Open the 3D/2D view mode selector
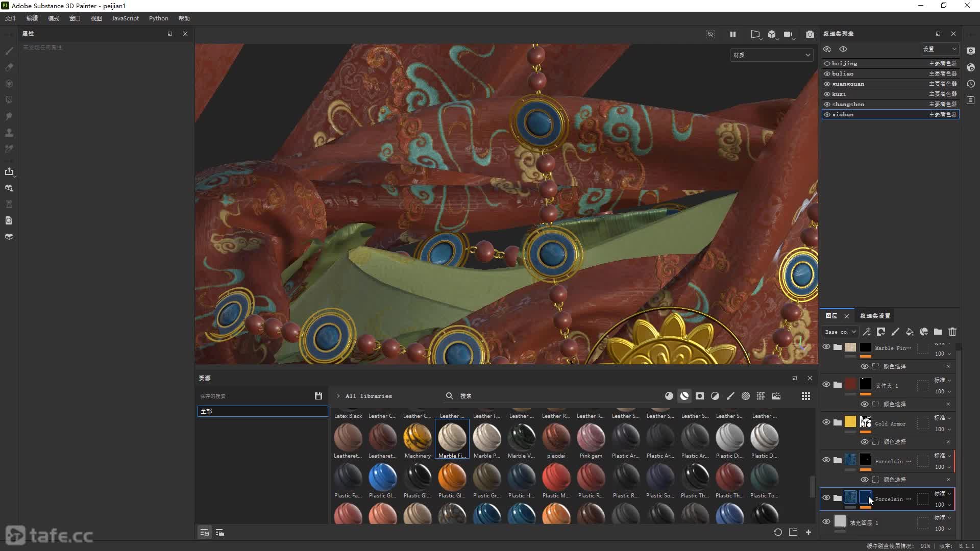The image size is (980, 551). click(755, 34)
